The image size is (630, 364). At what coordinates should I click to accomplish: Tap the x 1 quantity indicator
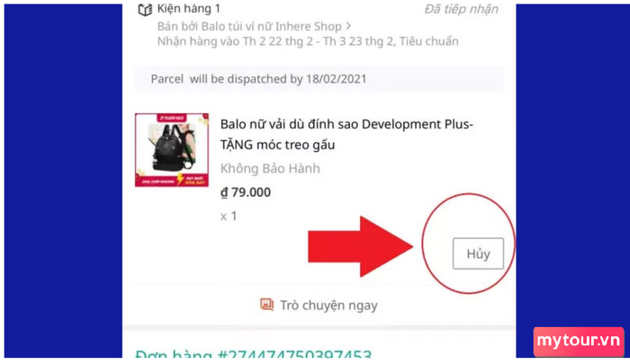[229, 217]
